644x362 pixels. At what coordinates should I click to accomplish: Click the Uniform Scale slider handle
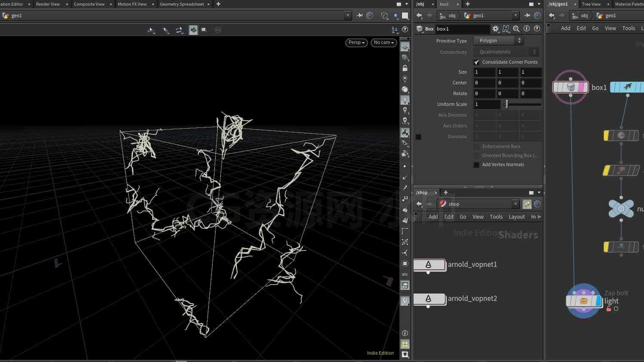(507, 104)
